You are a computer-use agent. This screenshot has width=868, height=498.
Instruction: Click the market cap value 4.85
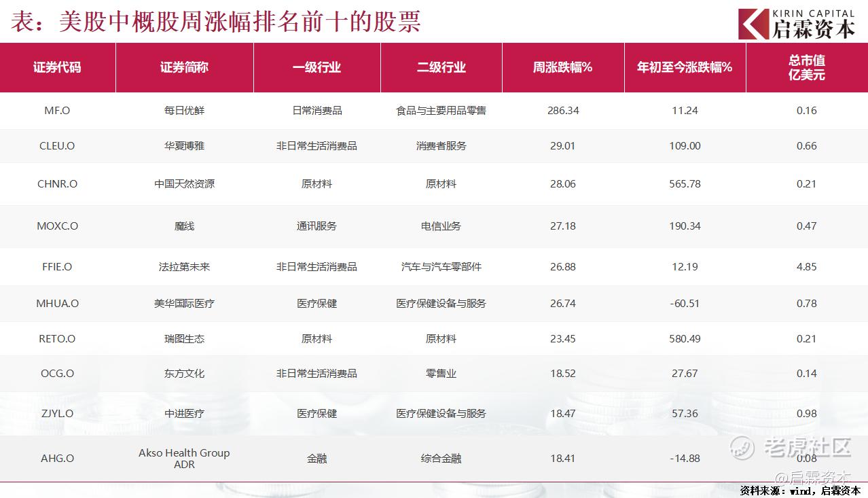pos(807,266)
